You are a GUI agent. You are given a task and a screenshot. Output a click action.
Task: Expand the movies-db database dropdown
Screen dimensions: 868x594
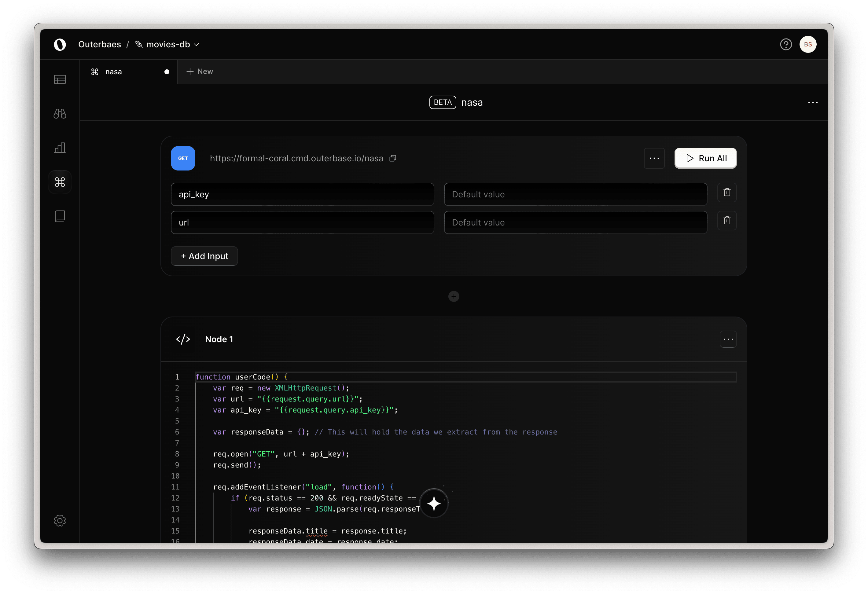click(167, 44)
